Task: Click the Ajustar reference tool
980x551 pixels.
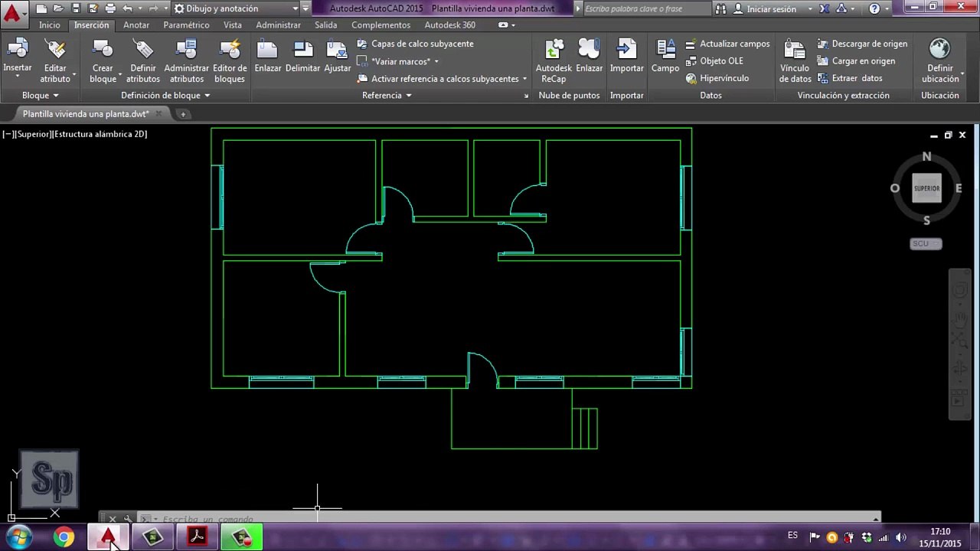Action: (x=338, y=57)
